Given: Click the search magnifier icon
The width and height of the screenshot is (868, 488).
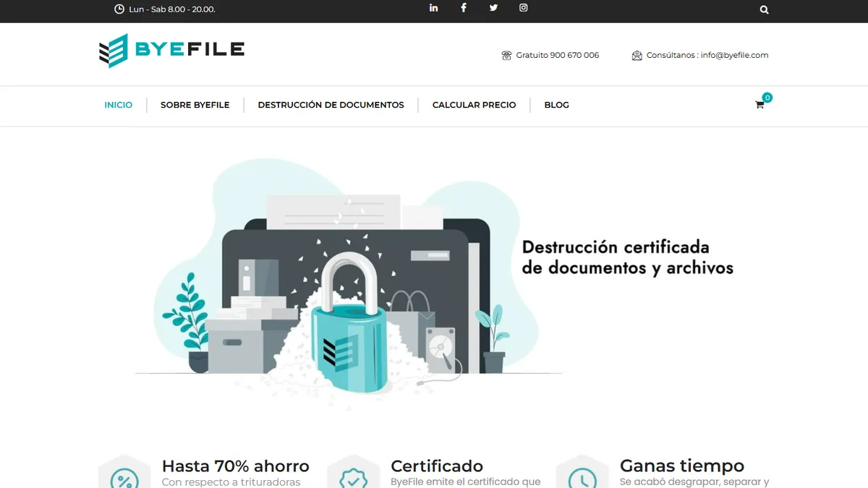Looking at the screenshot, I should tap(765, 10).
